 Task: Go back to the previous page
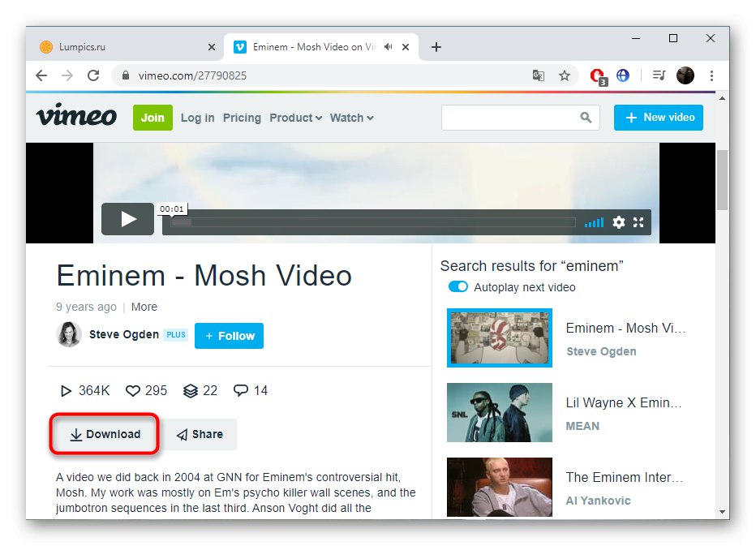42,75
